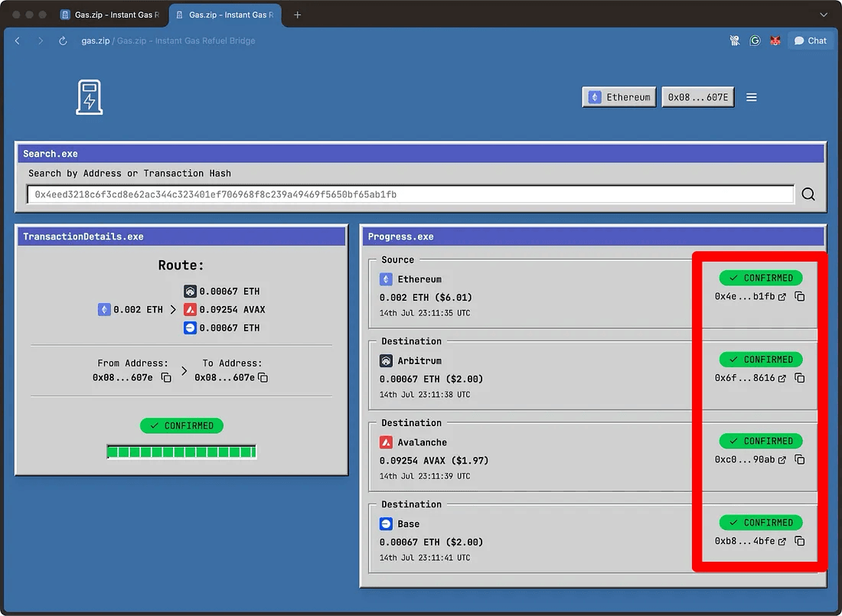Click the search magnifier icon
This screenshot has width=842, height=616.
(x=808, y=194)
